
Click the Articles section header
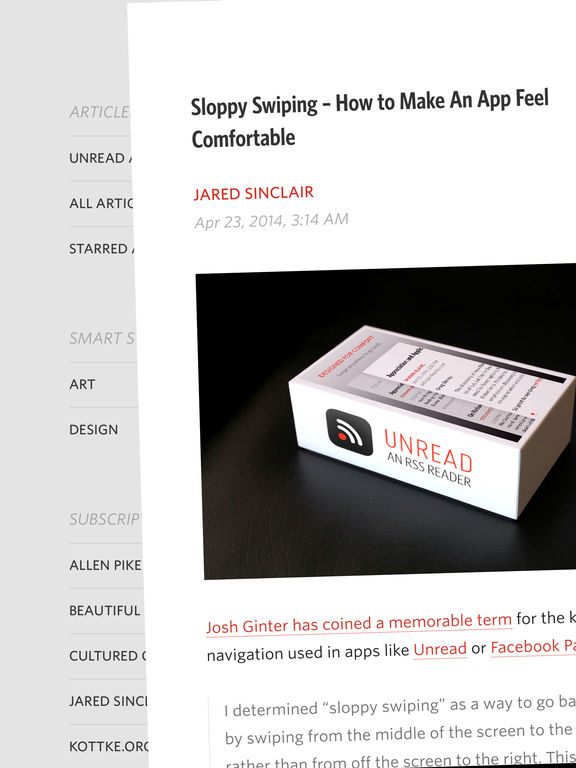coord(99,113)
